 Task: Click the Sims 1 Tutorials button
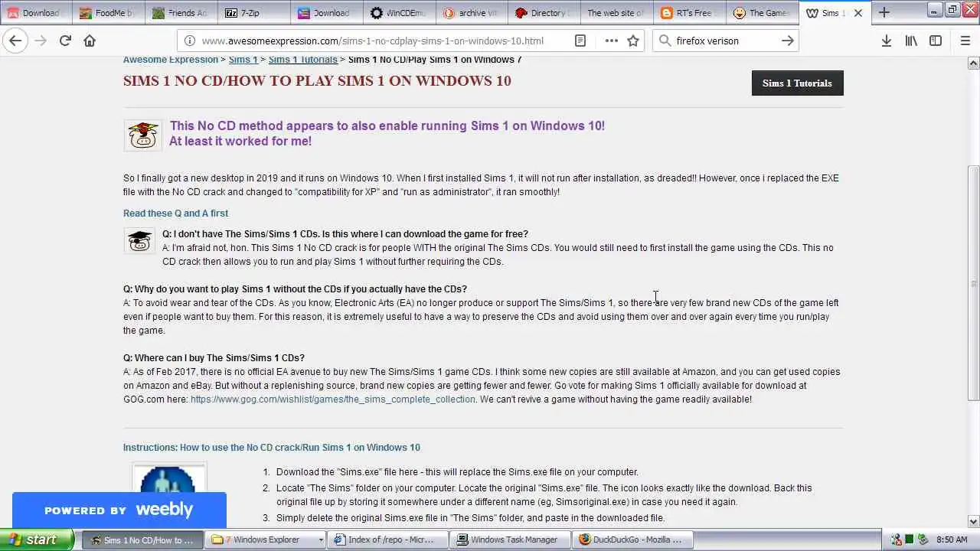(x=797, y=83)
